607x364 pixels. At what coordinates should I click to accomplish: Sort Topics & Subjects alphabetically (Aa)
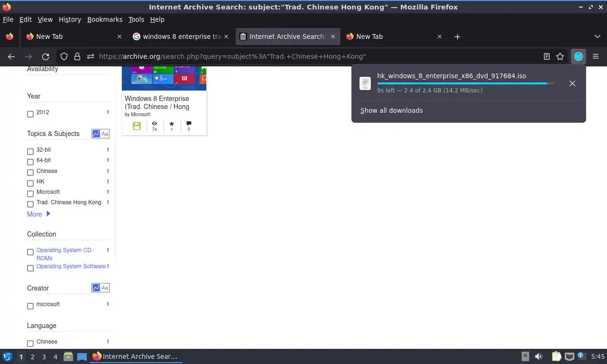click(105, 134)
